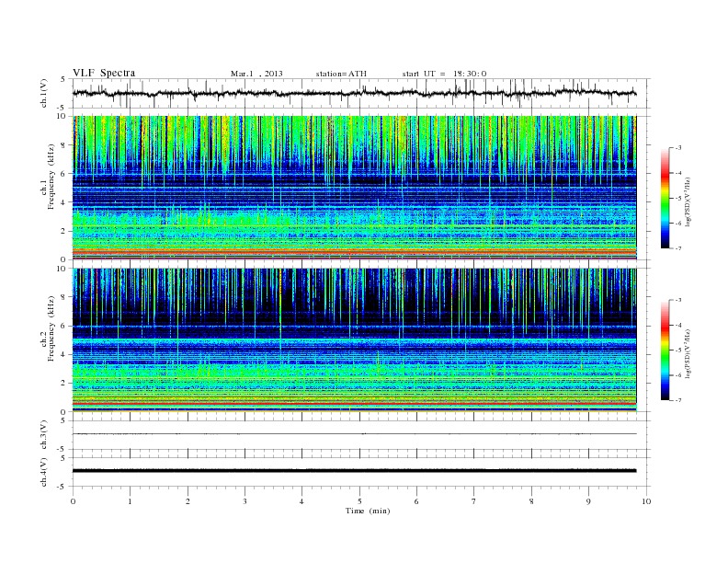Click the "ch.1(V)" waveform axis label
The width and height of the screenshot is (728, 563).
44,93
